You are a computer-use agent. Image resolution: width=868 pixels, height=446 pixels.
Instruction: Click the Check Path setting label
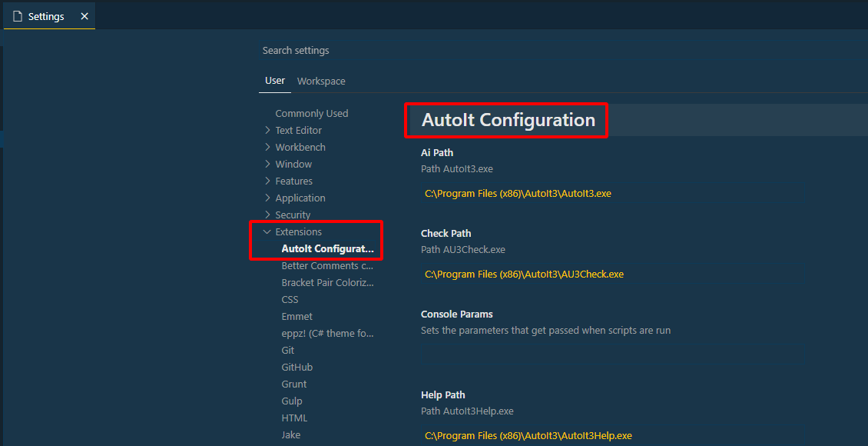coord(446,233)
